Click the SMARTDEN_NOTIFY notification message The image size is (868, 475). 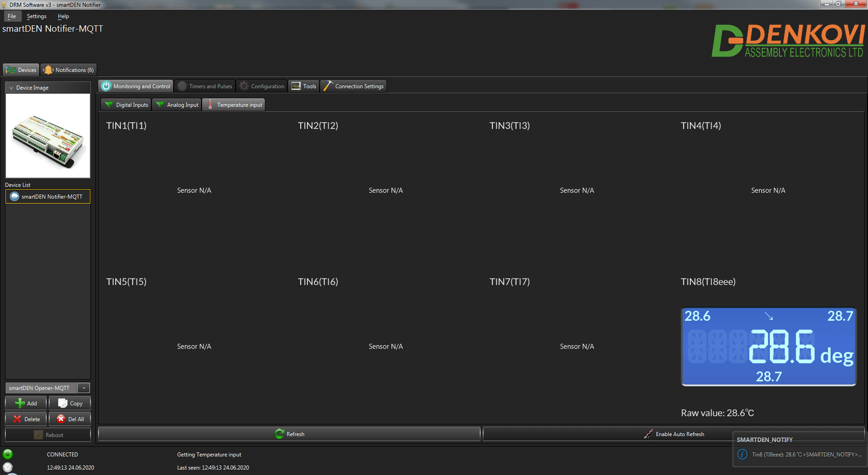807,455
